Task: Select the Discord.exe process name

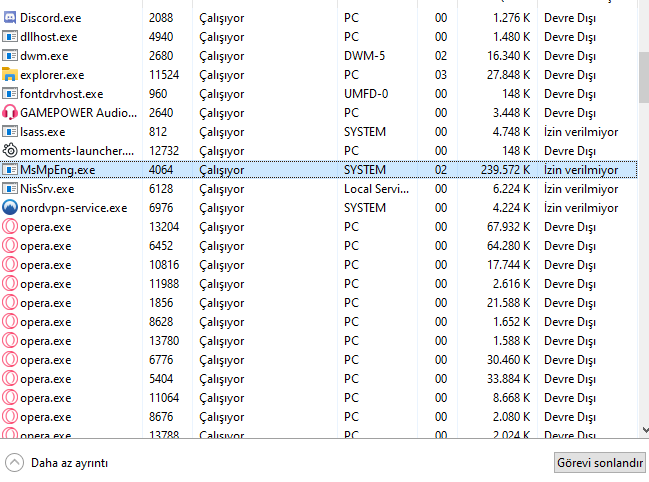Action: [x=50, y=18]
